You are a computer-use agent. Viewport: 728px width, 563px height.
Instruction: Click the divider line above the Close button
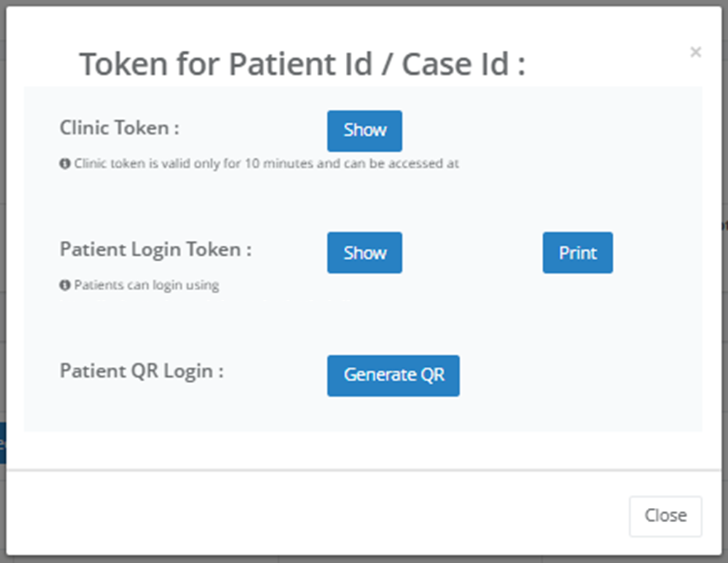[363, 470]
